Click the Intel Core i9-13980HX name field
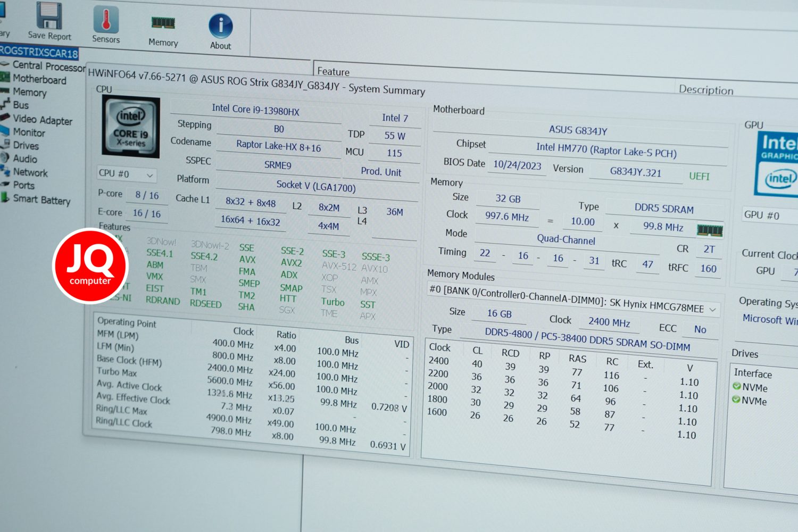 (255, 110)
